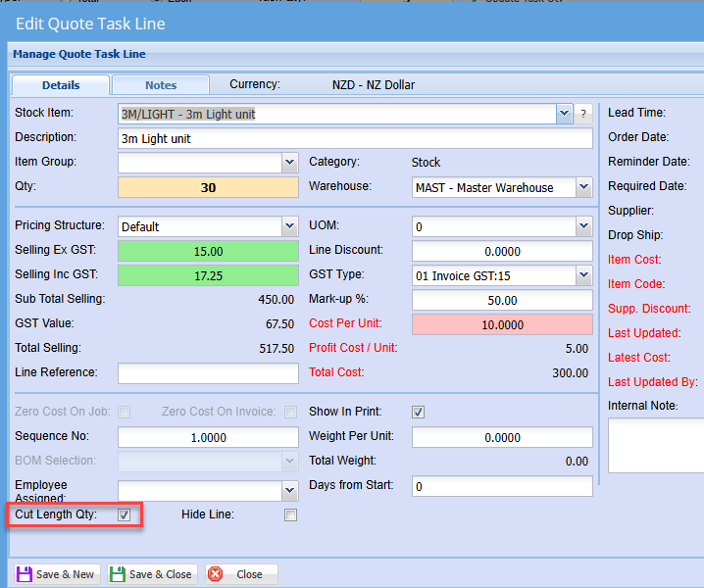704x588 pixels.
Task: Open the Pricing Structure dropdown
Action: coord(289,226)
